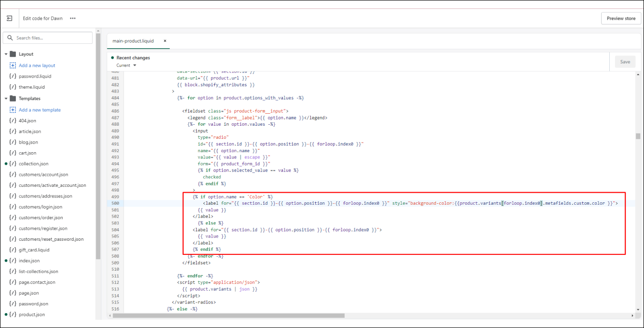The width and height of the screenshot is (644, 328).
Task: Open index.json template
Action: 29,261
